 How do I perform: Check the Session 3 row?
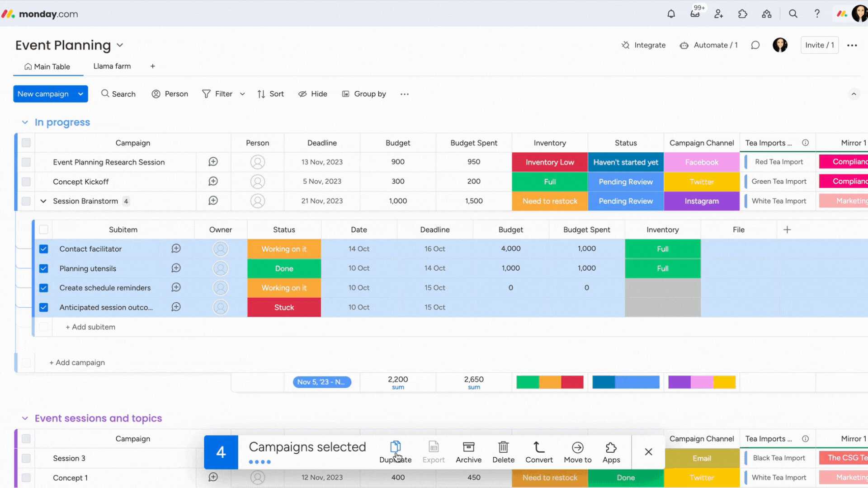pos(26,458)
